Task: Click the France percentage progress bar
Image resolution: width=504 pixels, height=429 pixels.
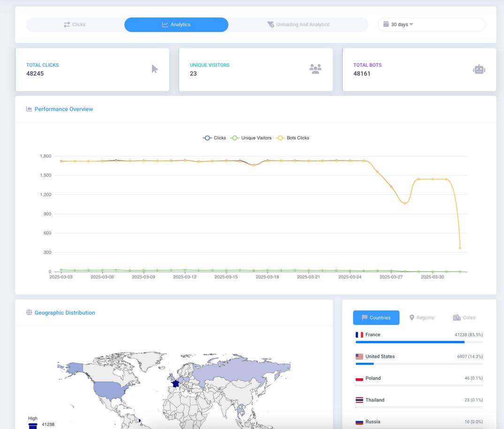Action: tap(419, 342)
